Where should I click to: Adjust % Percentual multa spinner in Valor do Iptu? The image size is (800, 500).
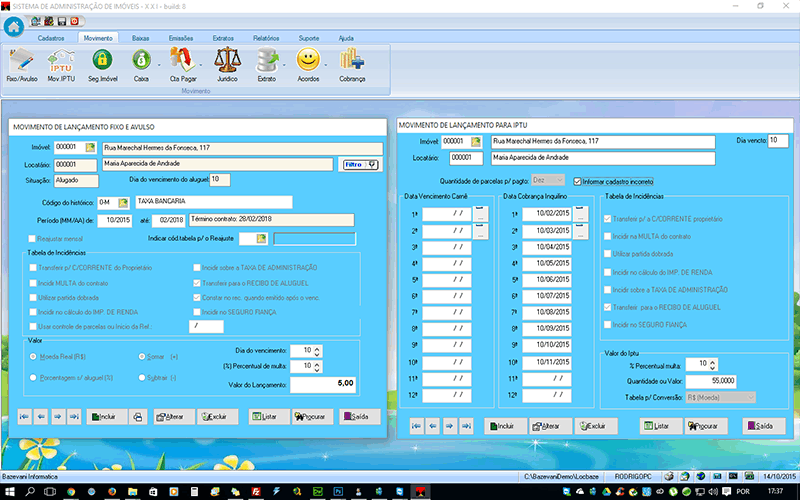coord(713,364)
